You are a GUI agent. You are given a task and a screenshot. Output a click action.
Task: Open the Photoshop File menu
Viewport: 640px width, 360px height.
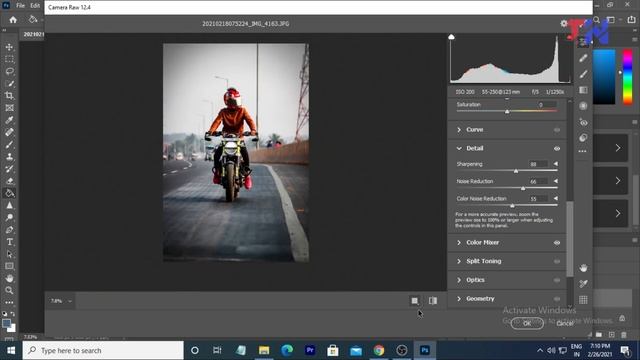[20, 6]
